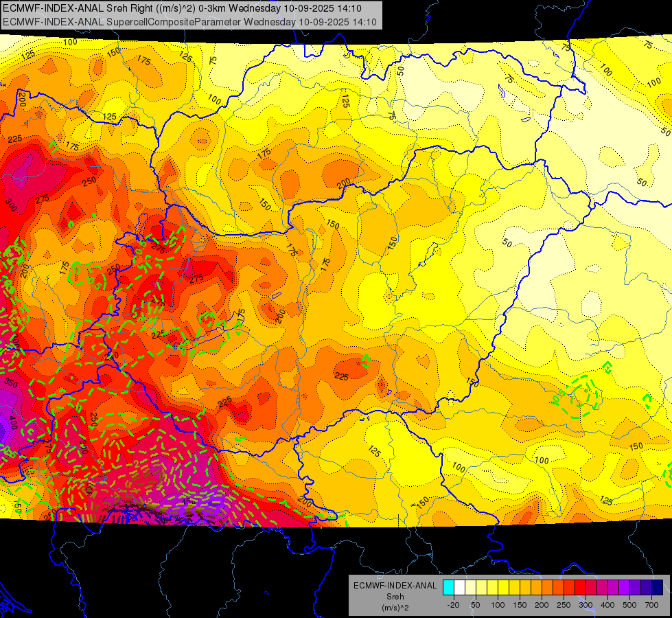The height and width of the screenshot is (618, 672).
Task: Pick the pure red swatch above 300 tick
Action: (580, 587)
